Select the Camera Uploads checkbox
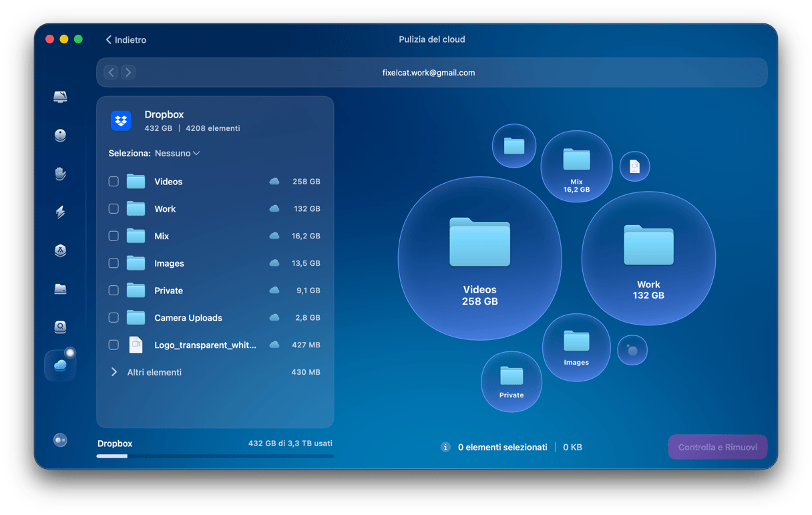 (x=114, y=318)
